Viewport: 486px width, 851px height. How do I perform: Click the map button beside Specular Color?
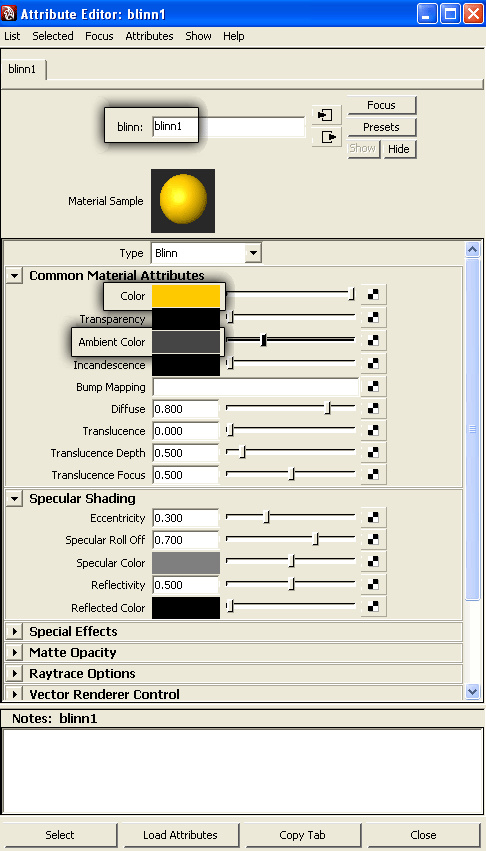[x=374, y=563]
